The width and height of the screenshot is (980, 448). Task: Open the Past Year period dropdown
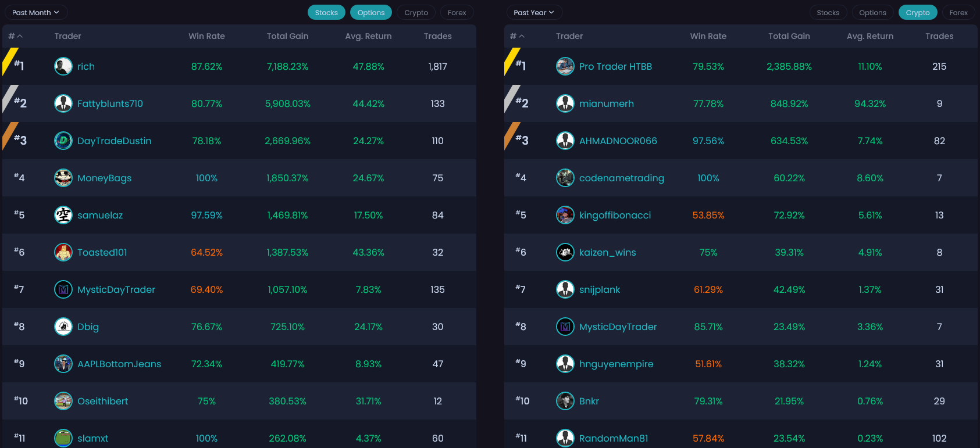(x=534, y=13)
